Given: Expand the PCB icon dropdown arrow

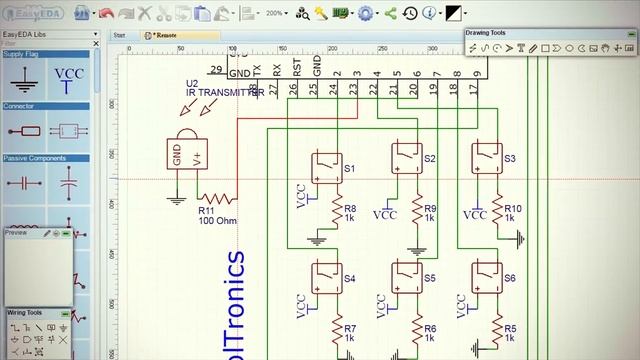Looking at the screenshot, I should tap(352, 14).
